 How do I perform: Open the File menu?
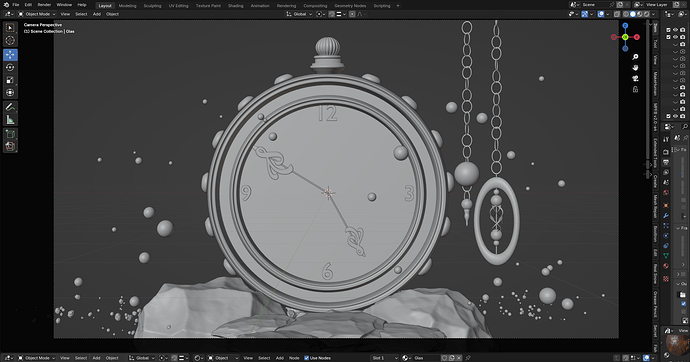point(15,5)
